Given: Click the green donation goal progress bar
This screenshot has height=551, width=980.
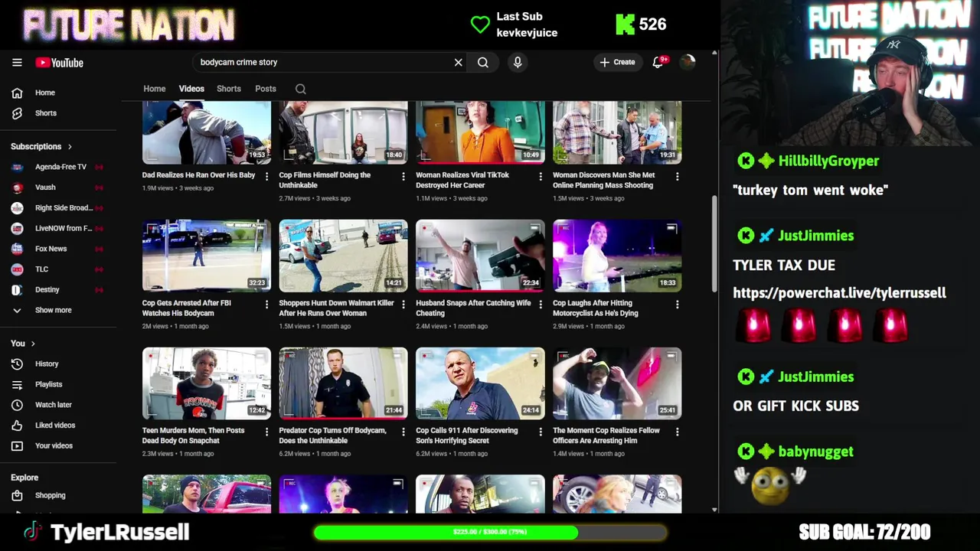Looking at the screenshot, I should [490, 532].
